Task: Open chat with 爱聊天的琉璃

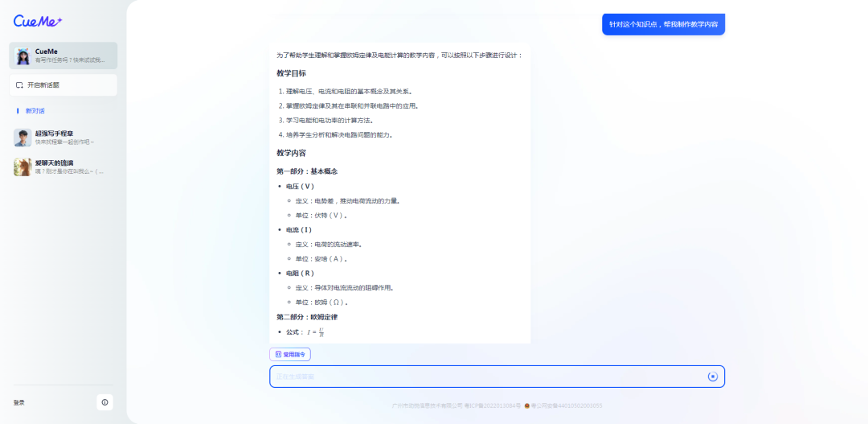Action: pos(63,167)
